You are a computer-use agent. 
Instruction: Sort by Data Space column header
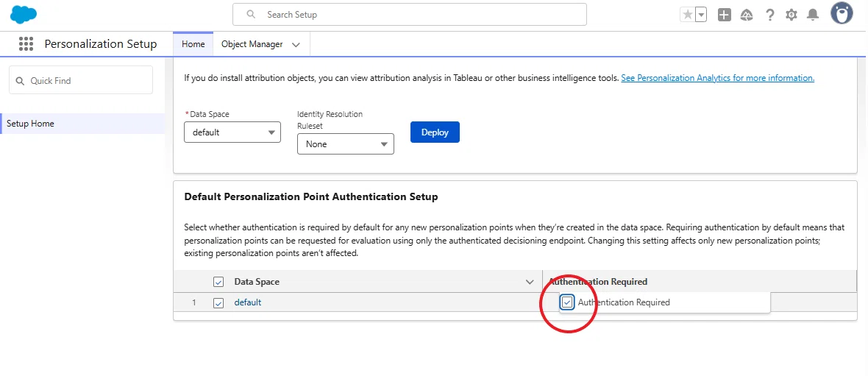(257, 282)
